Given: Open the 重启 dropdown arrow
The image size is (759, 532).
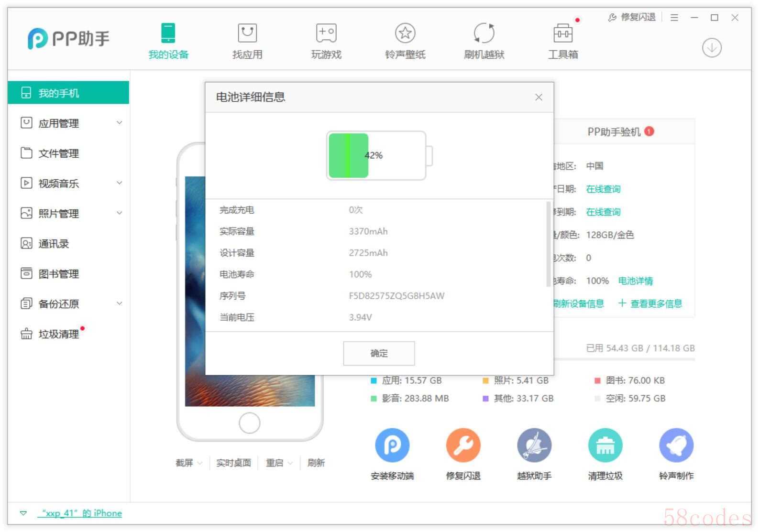Looking at the screenshot, I should [290, 463].
